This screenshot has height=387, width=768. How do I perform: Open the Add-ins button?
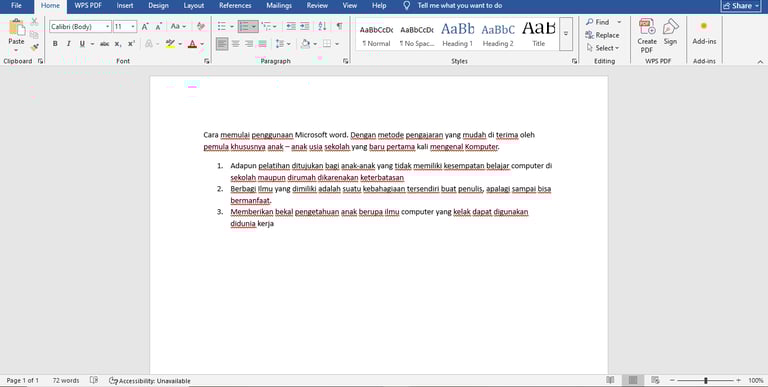(x=704, y=32)
